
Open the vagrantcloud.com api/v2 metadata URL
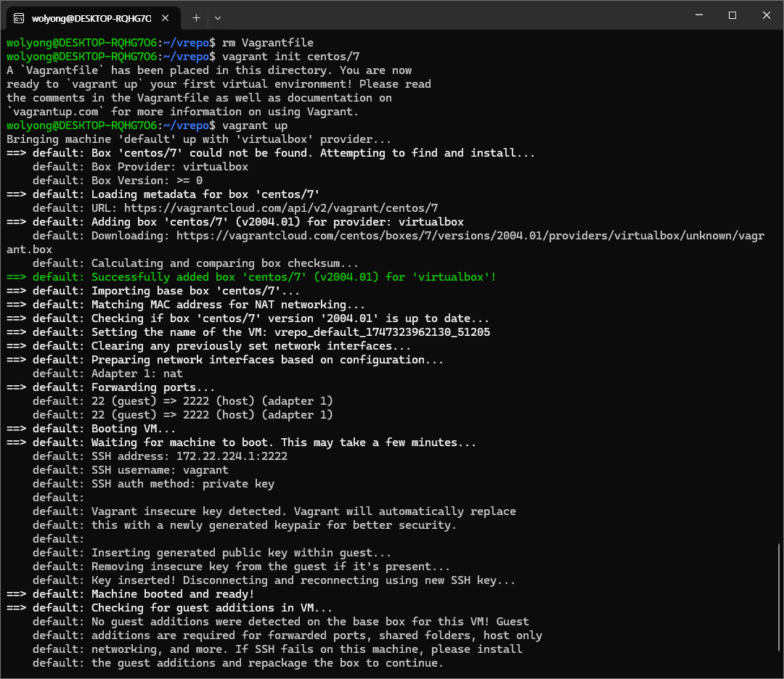pos(307,208)
